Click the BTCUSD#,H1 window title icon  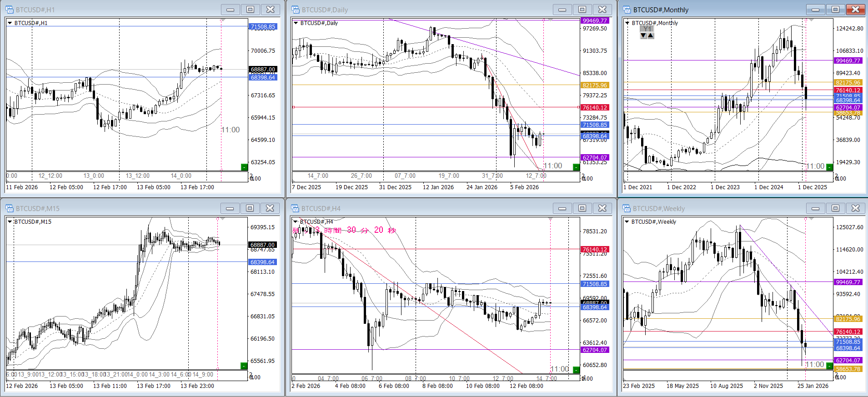(10, 10)
